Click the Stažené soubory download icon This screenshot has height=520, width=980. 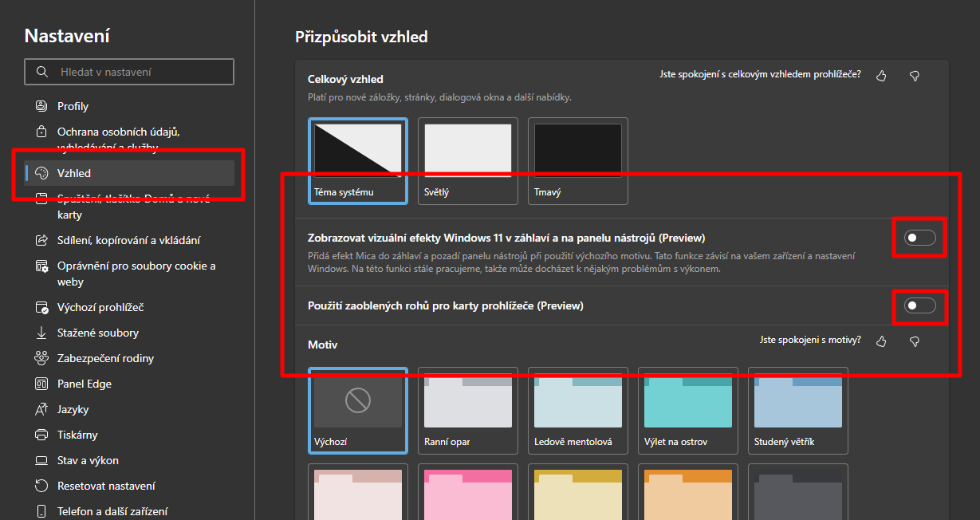42,333
